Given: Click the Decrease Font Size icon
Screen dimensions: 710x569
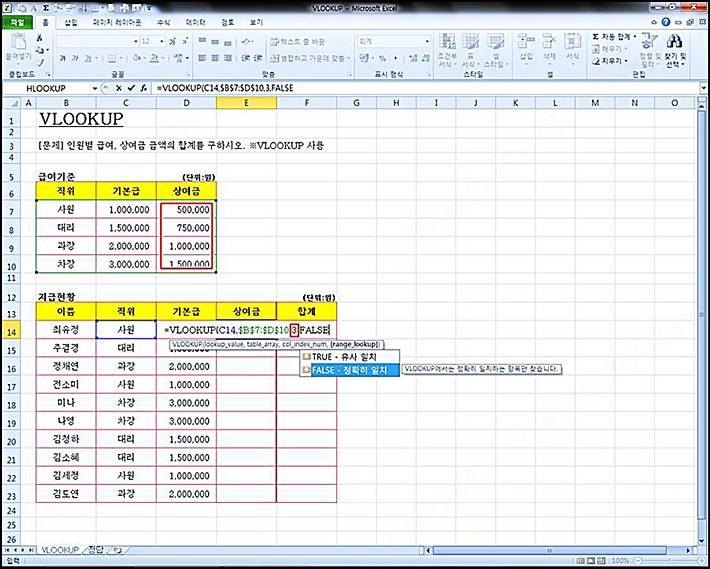Looking at the screenshot, I should [185, 42].
